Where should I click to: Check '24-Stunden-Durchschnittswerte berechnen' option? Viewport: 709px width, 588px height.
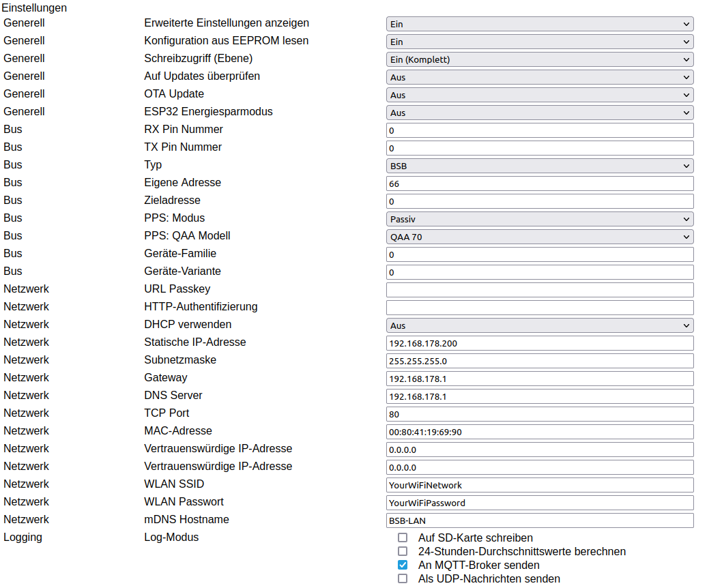tap(403, 551)
